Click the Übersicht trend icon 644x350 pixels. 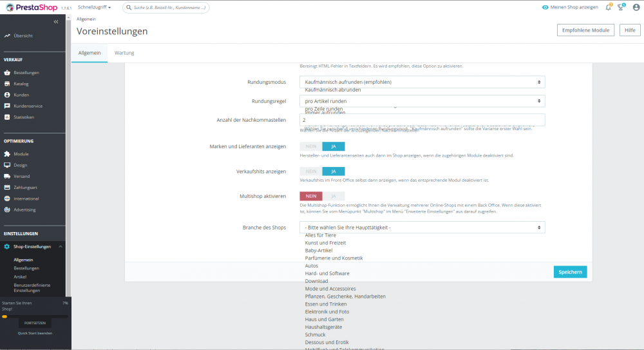click(7, 36)
